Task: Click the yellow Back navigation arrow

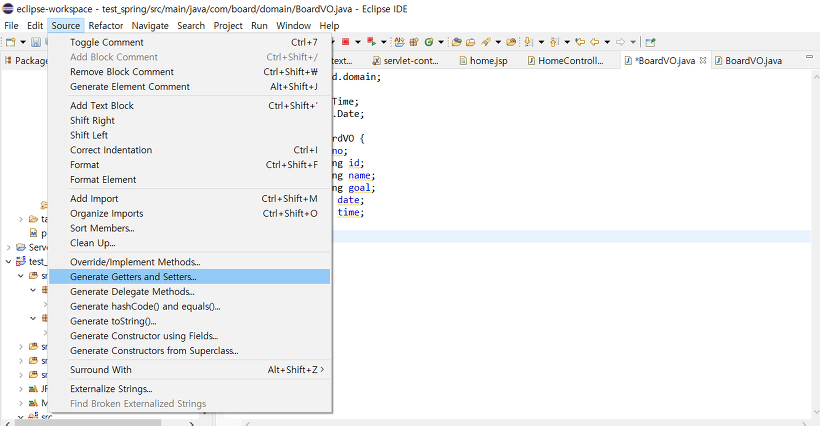Action: pos(595,42)
